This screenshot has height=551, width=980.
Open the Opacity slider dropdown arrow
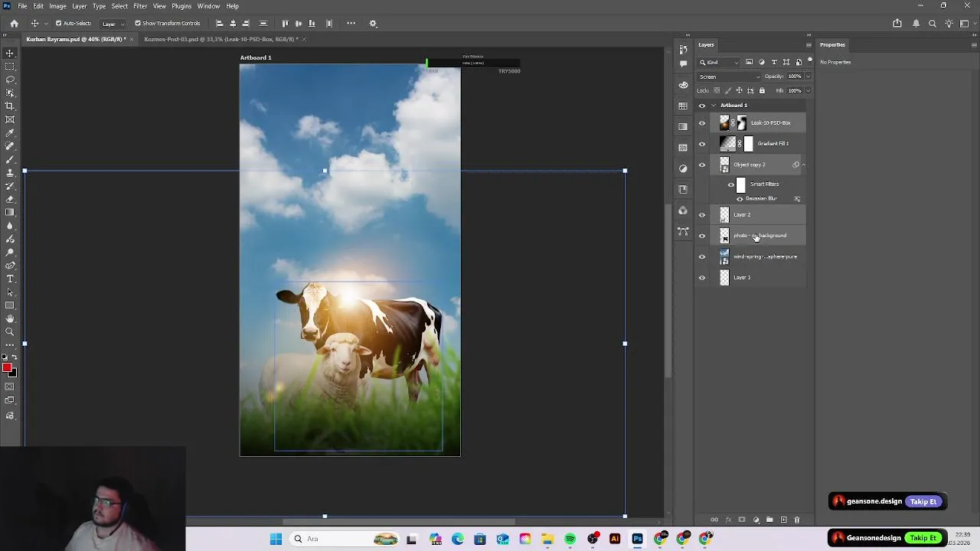click(x=808, y=77)
